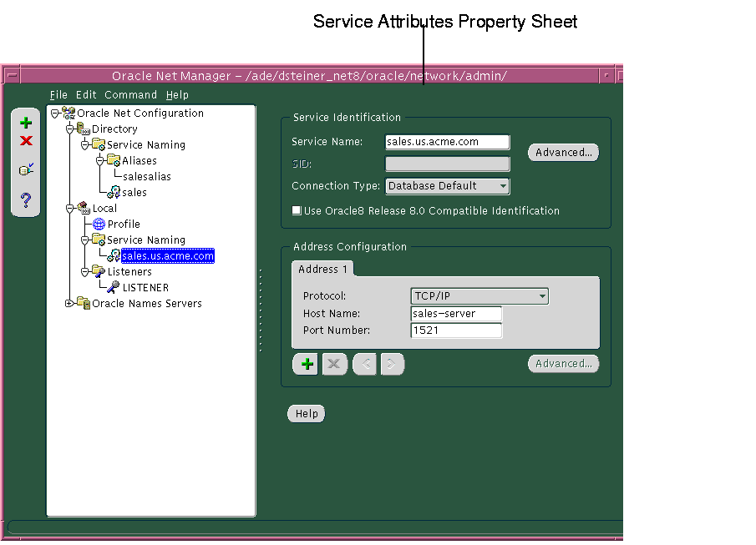Click the Help button below Address Configuration
The height and width of the screenshot is (545, 756).
[x=306, y=413]
